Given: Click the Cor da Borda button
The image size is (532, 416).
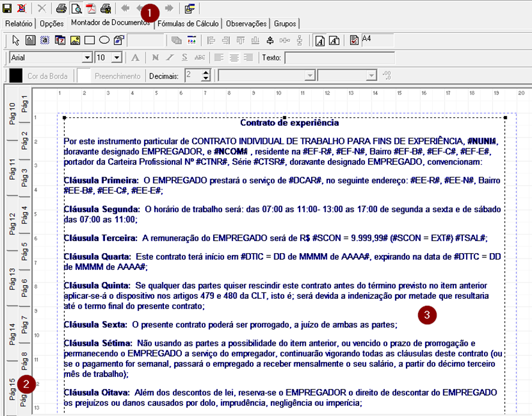Looking at the screenshot, I should [x=47, y=76].
